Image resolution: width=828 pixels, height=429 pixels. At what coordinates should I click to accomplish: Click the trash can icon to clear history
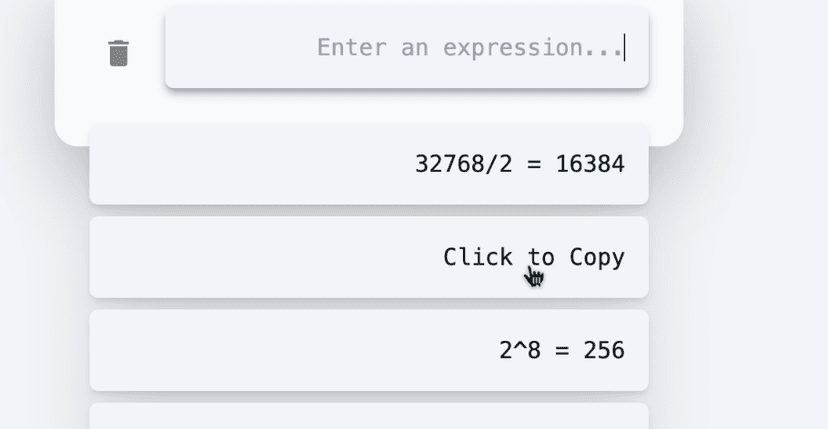118,53
